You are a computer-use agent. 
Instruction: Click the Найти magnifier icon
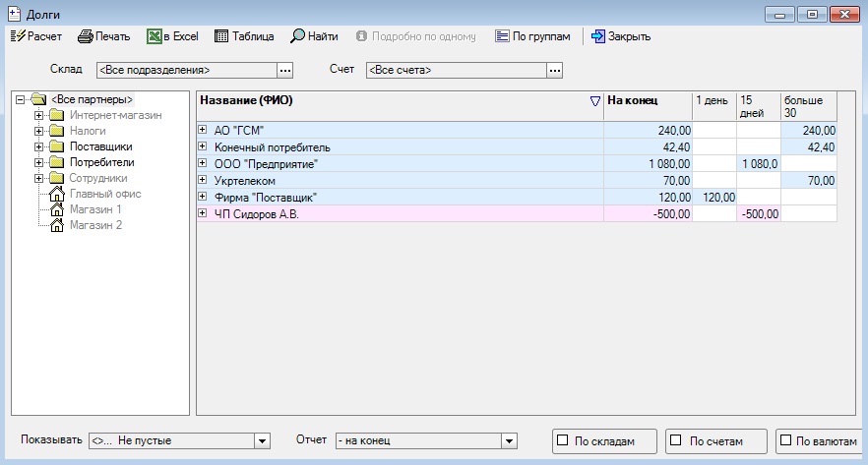[296, 36]
